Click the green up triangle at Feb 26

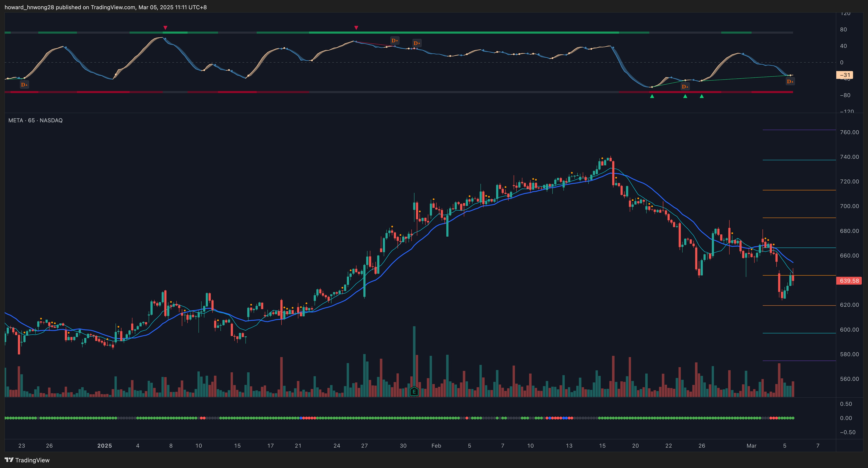coord(702,96)
